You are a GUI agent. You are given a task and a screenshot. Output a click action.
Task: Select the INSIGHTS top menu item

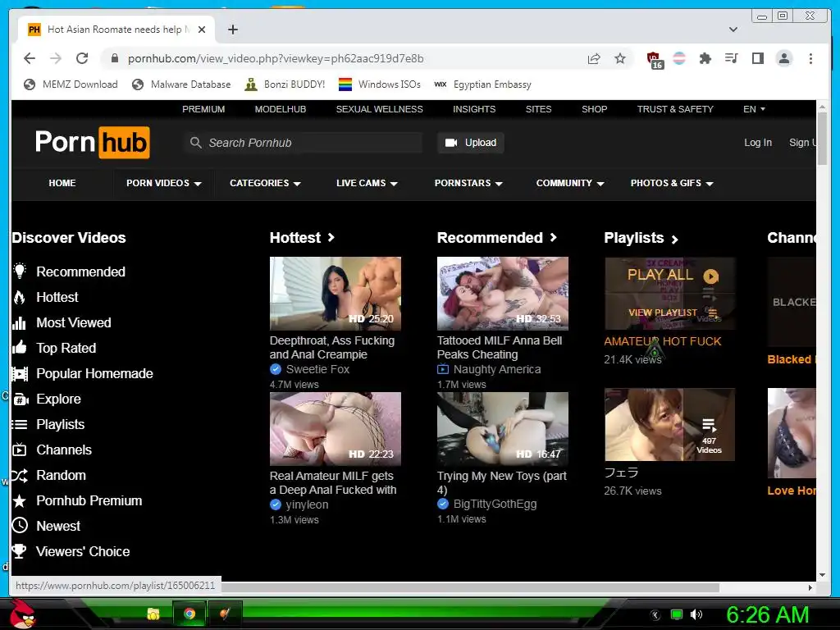click(474, 109)
